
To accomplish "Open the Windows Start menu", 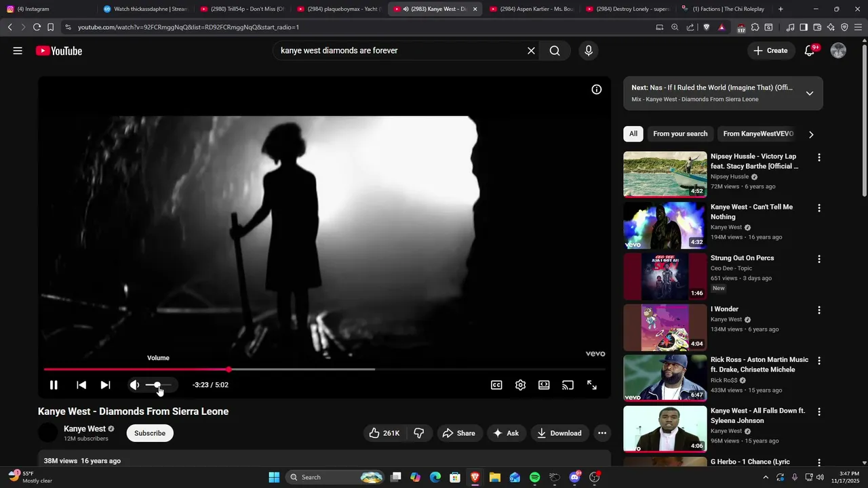I will [274, 477].
